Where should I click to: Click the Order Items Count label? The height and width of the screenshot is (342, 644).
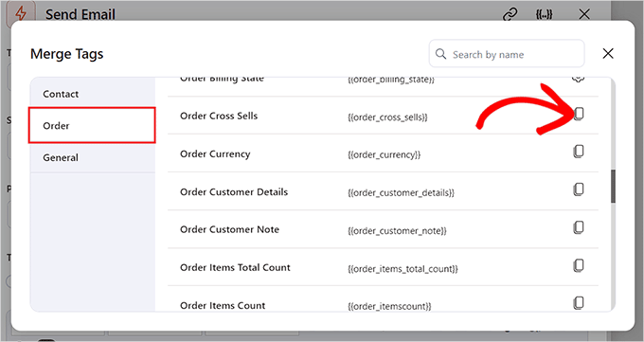point(223,305)
